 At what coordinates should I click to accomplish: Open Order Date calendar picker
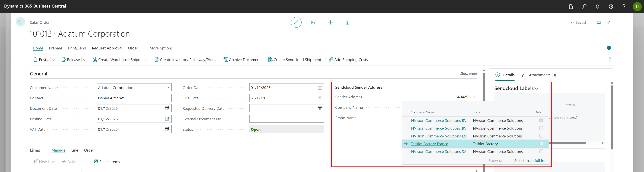[320, 88]
